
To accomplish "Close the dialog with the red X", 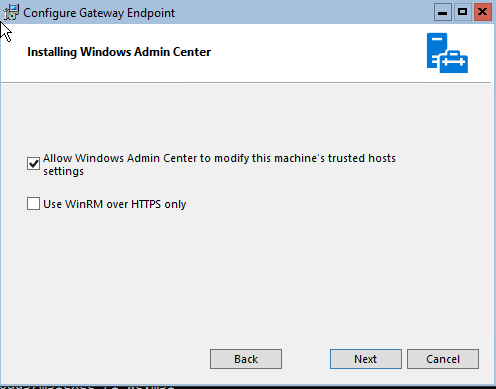I will [x=483, y=12].
